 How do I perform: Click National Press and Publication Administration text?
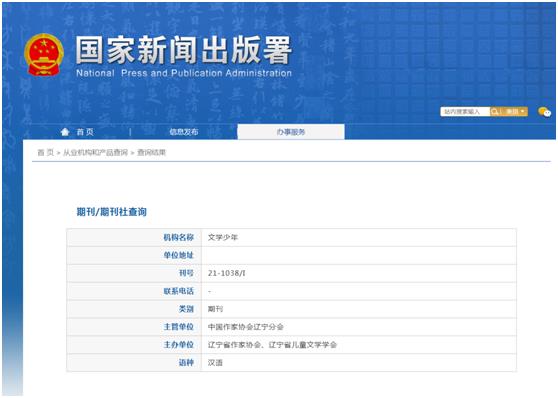[184, 73]
